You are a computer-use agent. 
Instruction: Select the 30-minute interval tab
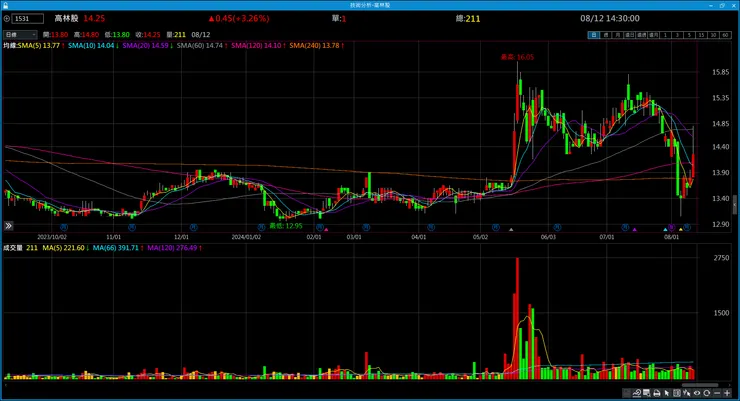tap(713, 35)
